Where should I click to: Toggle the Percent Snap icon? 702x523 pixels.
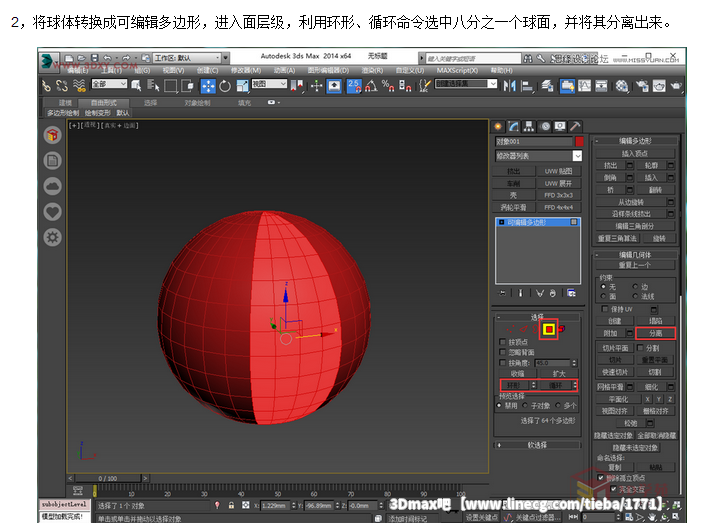pyautogui.click(x=388, y=86)
